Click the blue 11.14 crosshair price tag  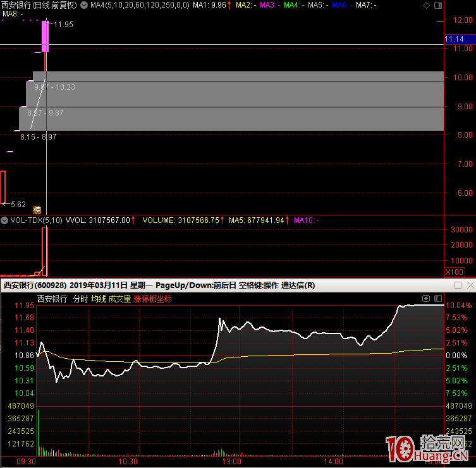[x=460, y=39]
